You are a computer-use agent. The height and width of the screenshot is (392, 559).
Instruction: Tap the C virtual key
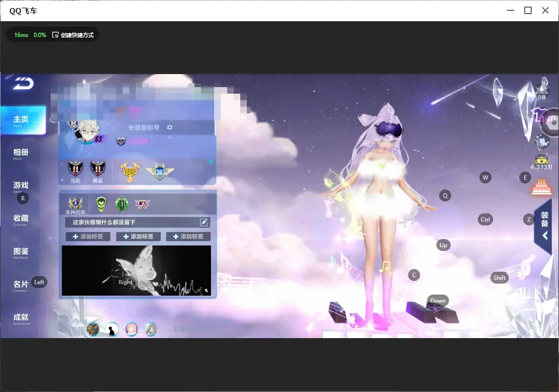pos(414,275)
